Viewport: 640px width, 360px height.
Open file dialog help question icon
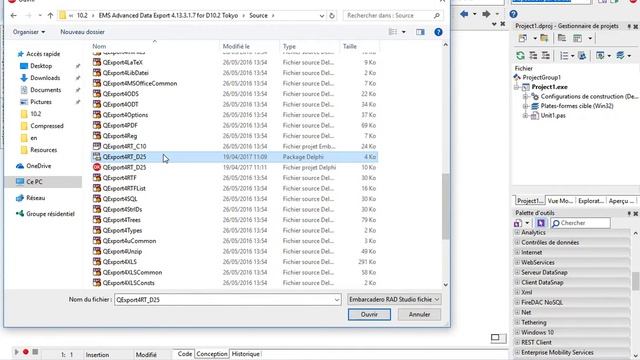pos(438,32)
